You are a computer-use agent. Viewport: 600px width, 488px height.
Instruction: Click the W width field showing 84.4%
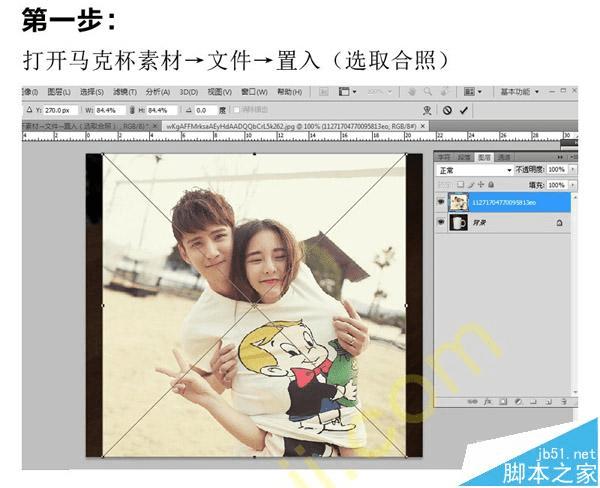[110, 110]
